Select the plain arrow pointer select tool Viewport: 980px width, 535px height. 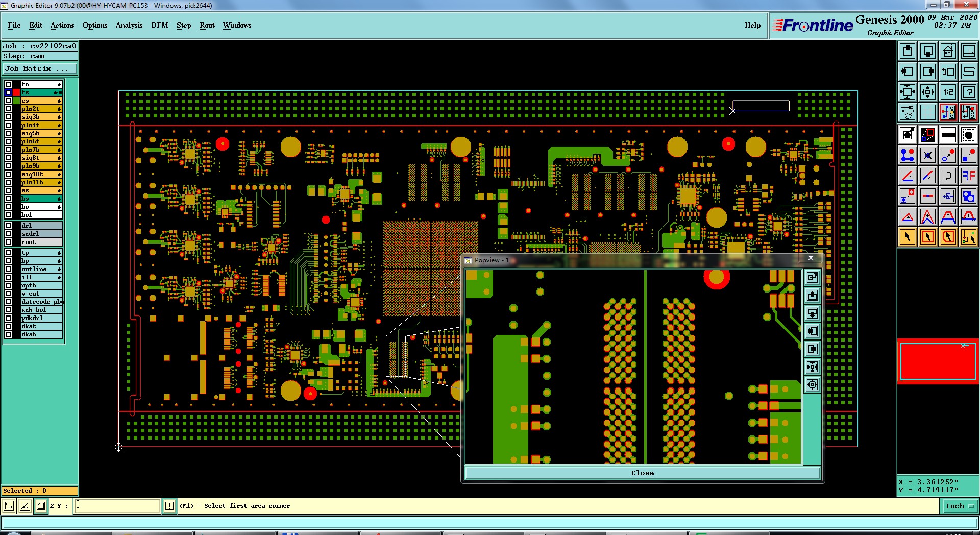point(908,237)
